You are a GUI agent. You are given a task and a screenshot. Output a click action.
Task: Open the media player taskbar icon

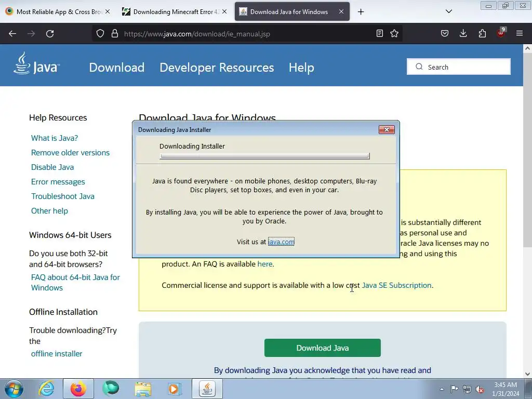tap(175, 389)
